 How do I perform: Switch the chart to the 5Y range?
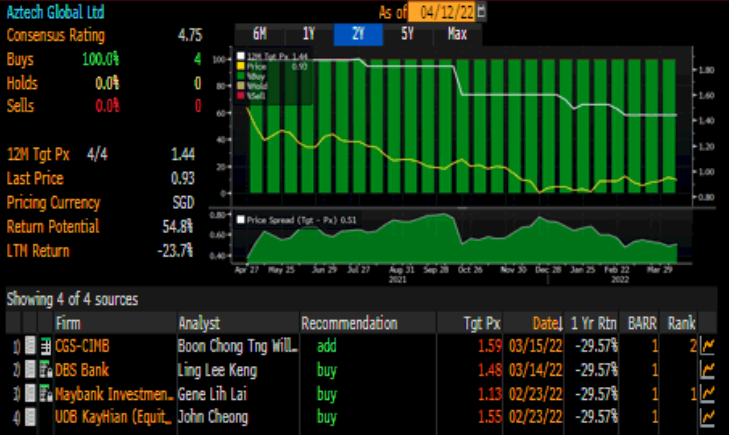tap(407, 34)
